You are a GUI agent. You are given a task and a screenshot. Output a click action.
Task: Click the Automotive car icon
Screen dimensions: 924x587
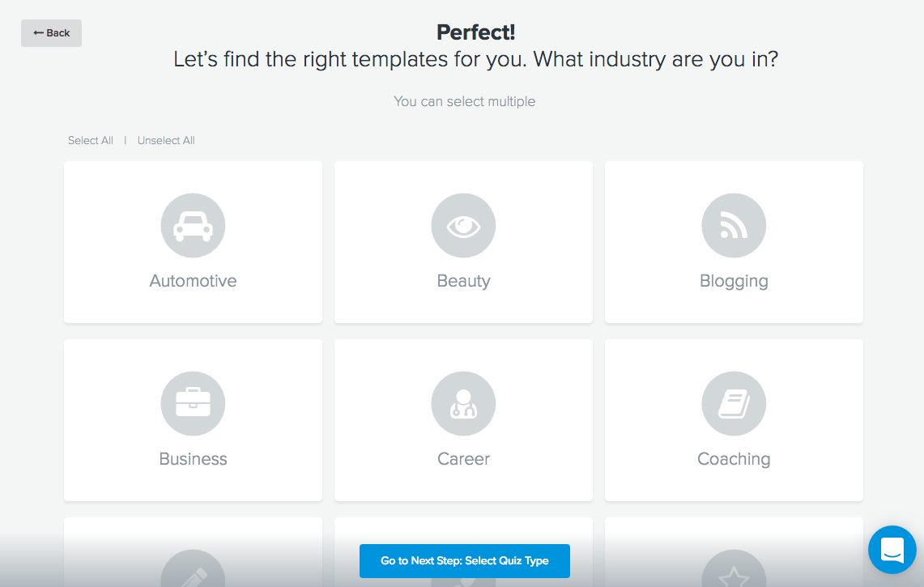click(193, 226)
